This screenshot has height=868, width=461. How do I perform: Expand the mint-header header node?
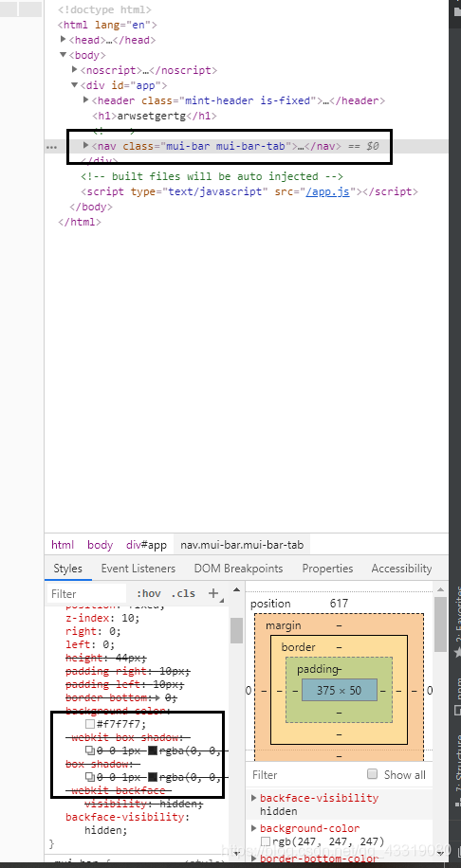(x=86, y=100)
